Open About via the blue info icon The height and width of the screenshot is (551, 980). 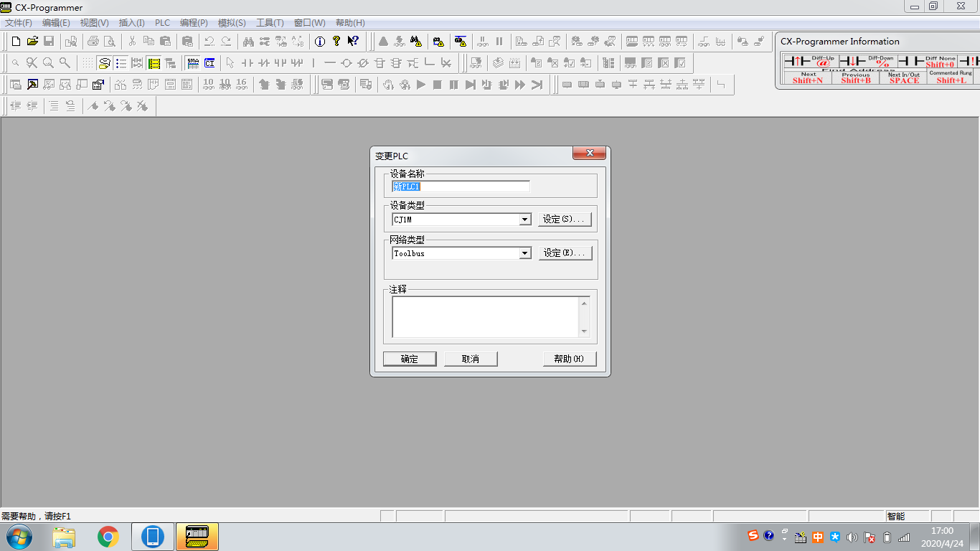coord(320,42)
